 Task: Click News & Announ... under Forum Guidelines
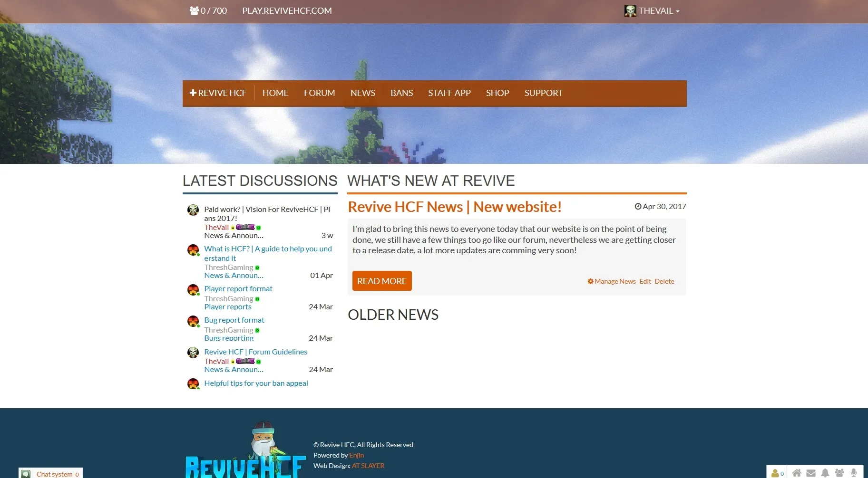tap(234, 370)
